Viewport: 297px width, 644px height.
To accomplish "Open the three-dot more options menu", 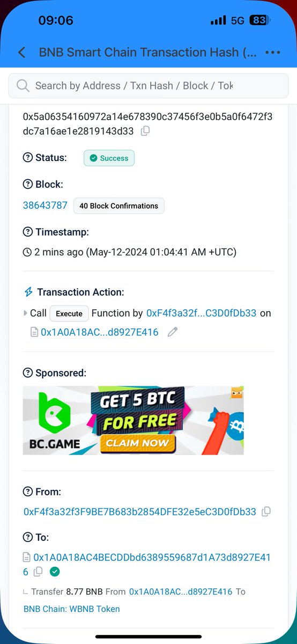I will tap(273, 53).
